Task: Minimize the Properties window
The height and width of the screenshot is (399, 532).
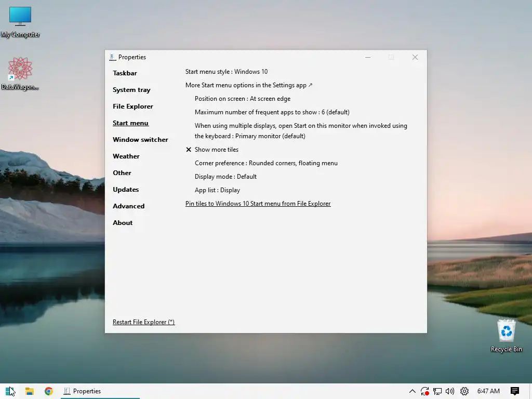Action: 367,57
